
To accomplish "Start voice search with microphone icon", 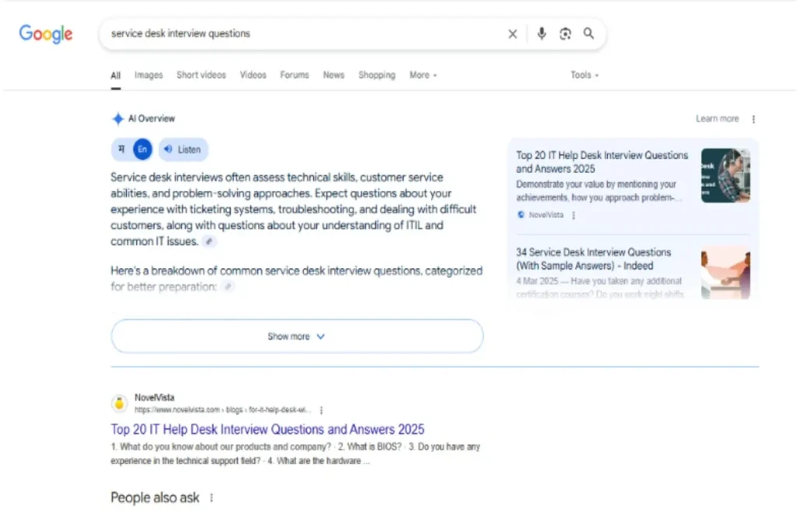I will click(542, 33).
